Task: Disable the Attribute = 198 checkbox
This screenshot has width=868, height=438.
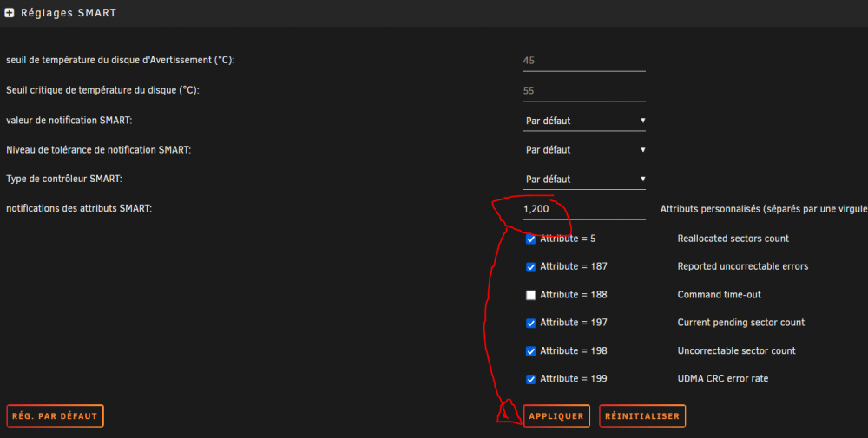Action: click(x=531, y=351)
